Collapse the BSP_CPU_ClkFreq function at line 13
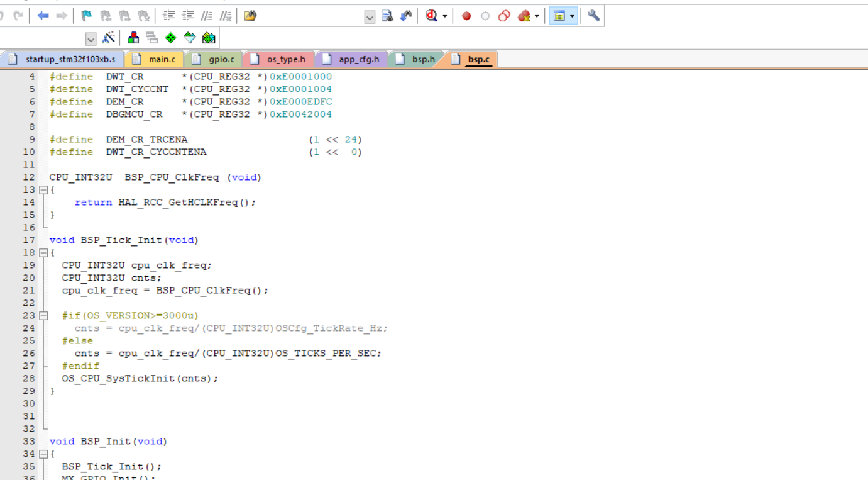 tap(43, 189)
